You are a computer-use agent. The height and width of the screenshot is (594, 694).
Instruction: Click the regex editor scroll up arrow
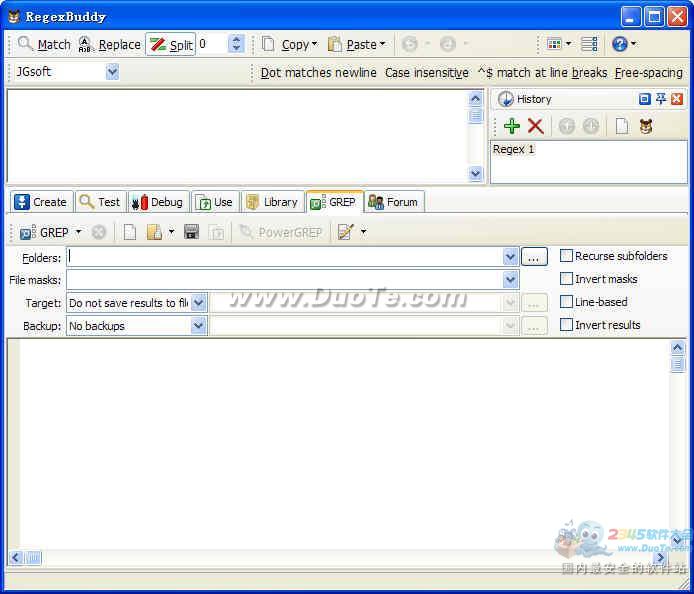pos(476,98)
